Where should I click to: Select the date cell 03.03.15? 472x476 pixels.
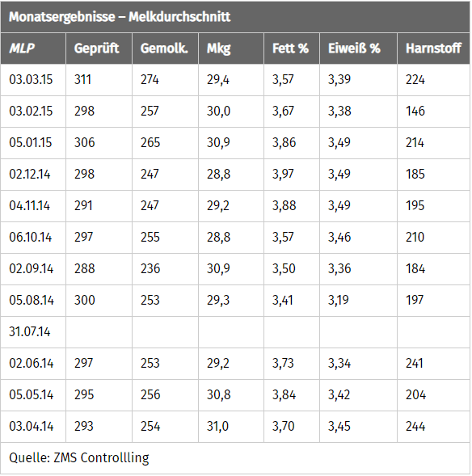[31, 79]
